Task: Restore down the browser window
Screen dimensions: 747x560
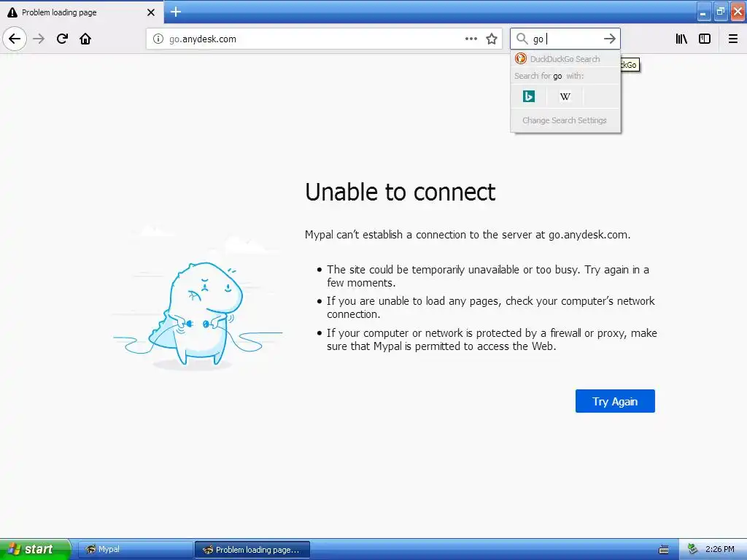Action: pos(720,12)
